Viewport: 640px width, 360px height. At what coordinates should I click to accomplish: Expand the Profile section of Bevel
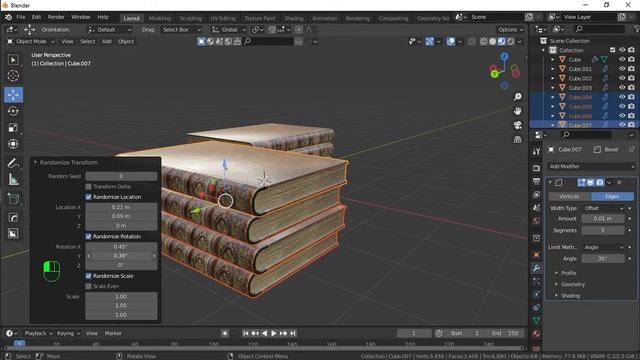(x=568, y=273)
